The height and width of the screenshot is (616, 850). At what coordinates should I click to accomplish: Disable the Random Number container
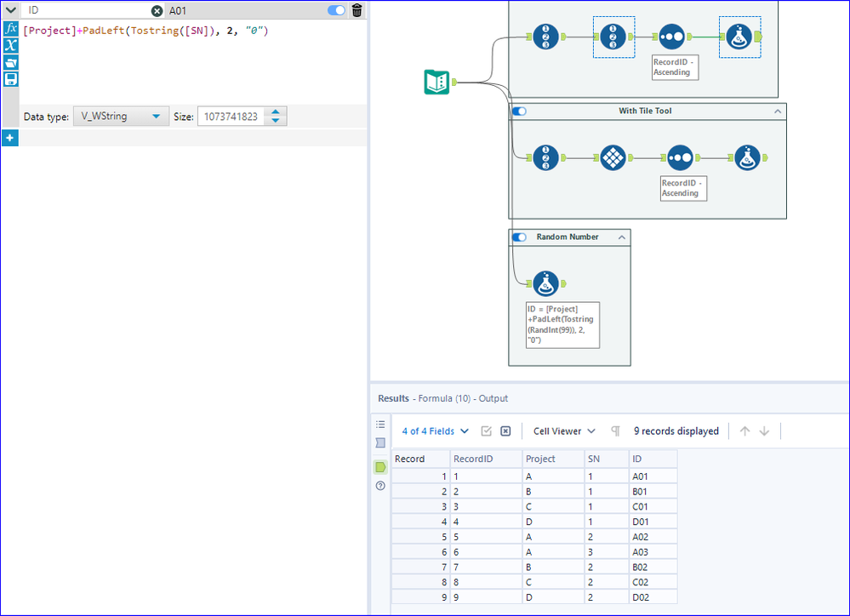(x=519, y=237)
